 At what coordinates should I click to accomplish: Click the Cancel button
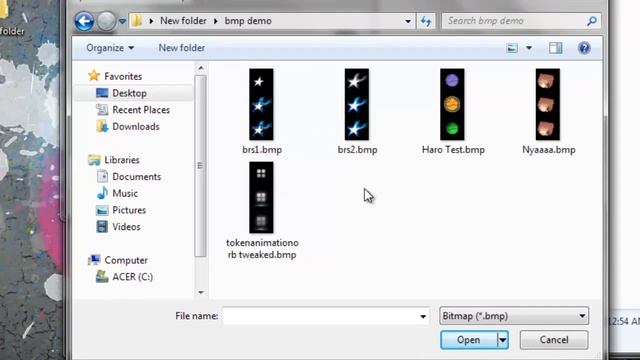pos(554,340)
